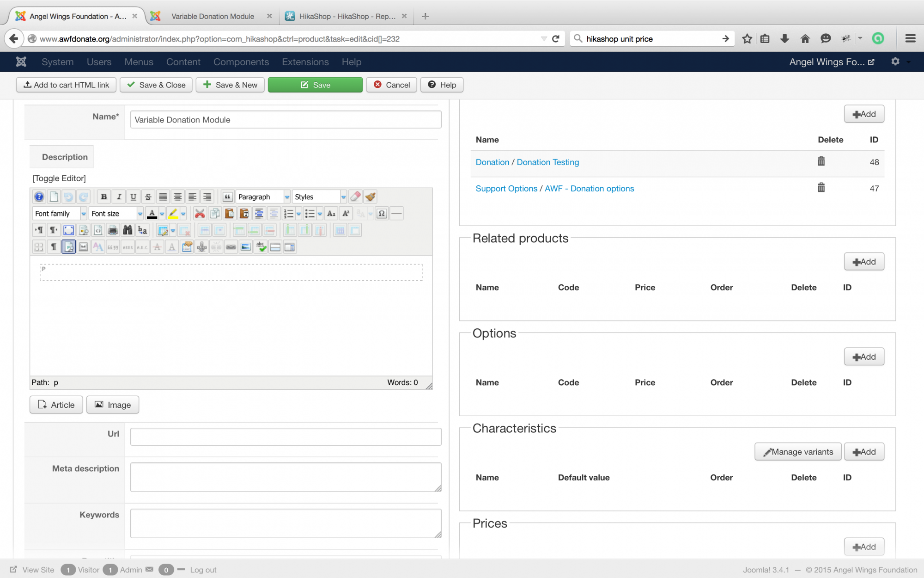
Task: Expand the Font size dropdown
Action: coord(140,214)
